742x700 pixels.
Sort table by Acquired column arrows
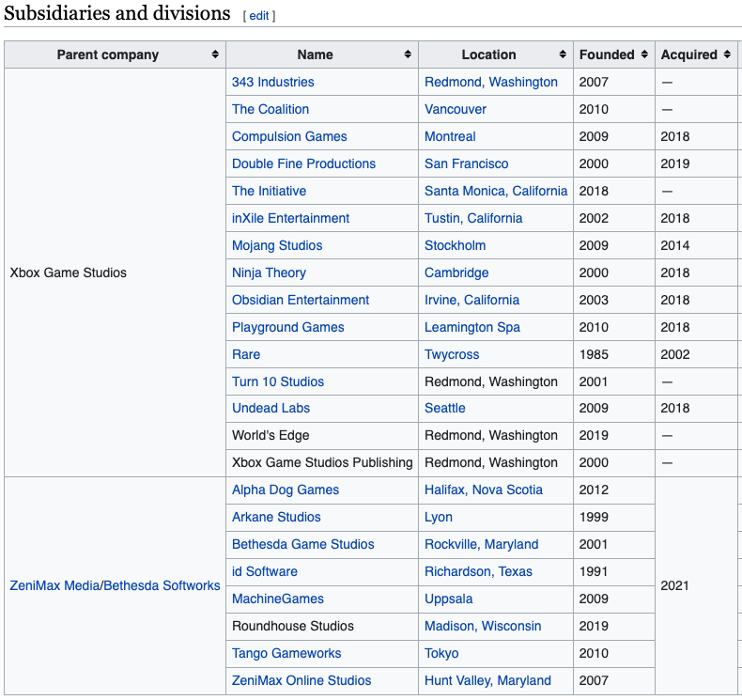tap(727, 54)
